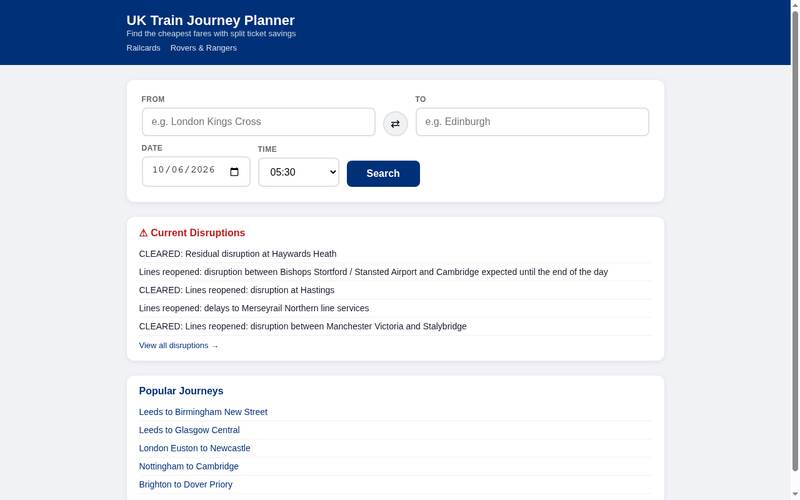Image resolution: width=800 pixels, height=500 pixels.
Task: Open the Railcards menu item
Action: point(143,48)
